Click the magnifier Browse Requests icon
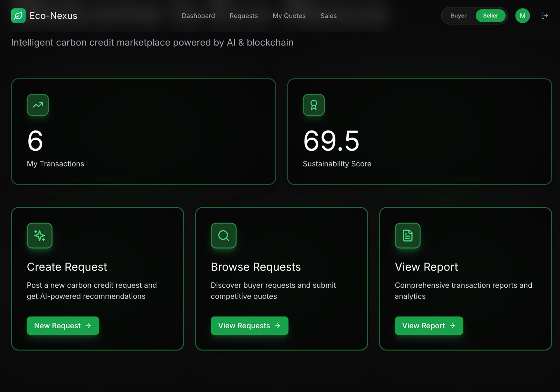Image resolution: width=560 pixels, height=392 pixels. point(224,236)
